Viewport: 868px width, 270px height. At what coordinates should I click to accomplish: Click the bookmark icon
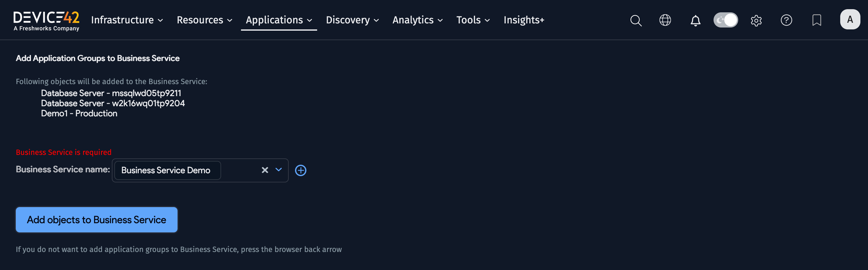pyautogui.click(x=817, y=20)
